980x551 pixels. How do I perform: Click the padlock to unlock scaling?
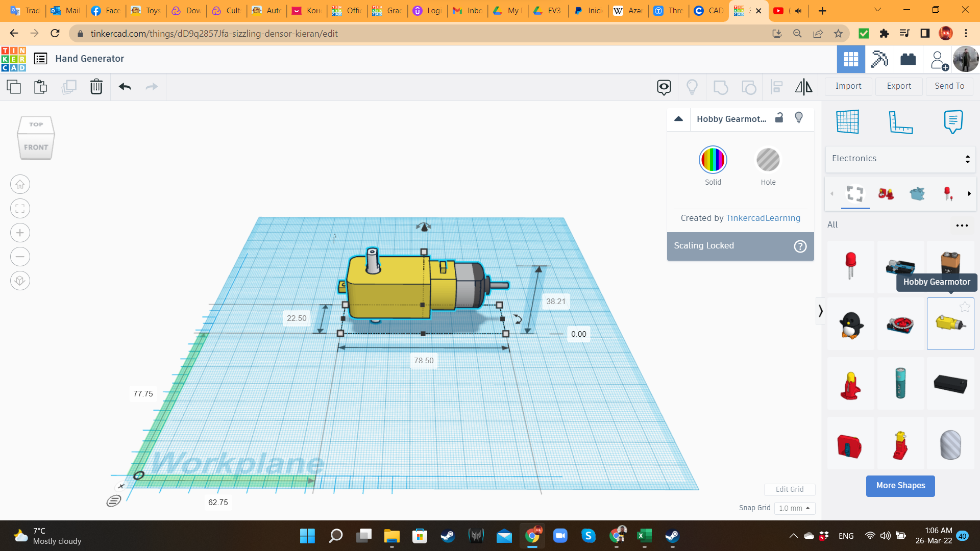(x=778, y=118)
